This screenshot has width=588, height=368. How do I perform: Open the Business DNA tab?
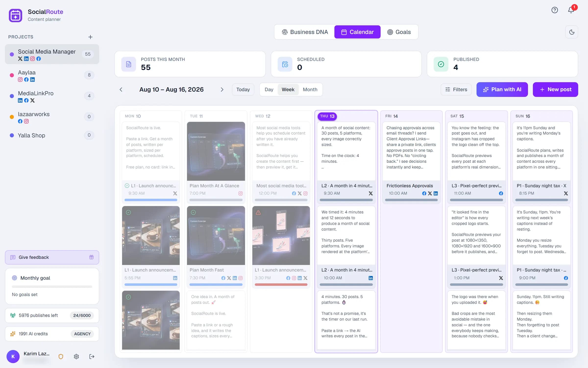(305, 32)
